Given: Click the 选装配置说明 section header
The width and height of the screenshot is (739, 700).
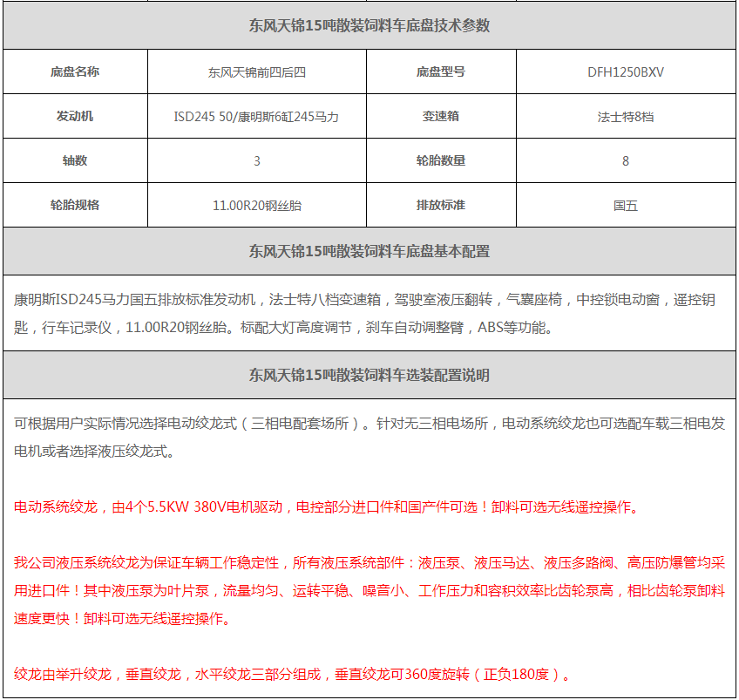Looking at the screenshot, I should (369, 375).
